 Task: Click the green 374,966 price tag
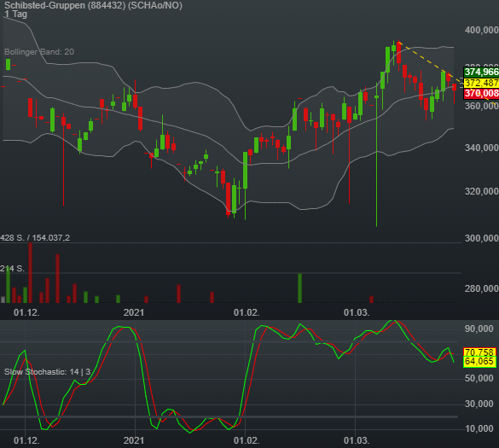(x=481, y=72)
